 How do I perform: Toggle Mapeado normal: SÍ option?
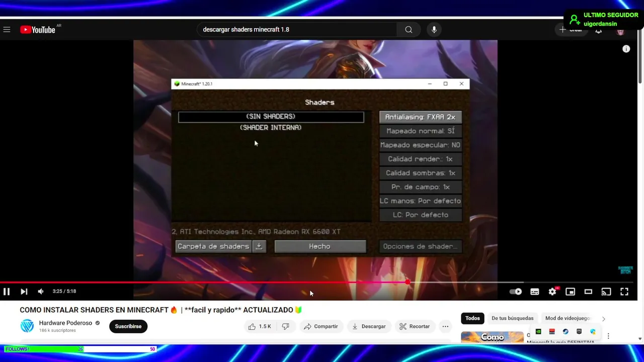(420, 131)
